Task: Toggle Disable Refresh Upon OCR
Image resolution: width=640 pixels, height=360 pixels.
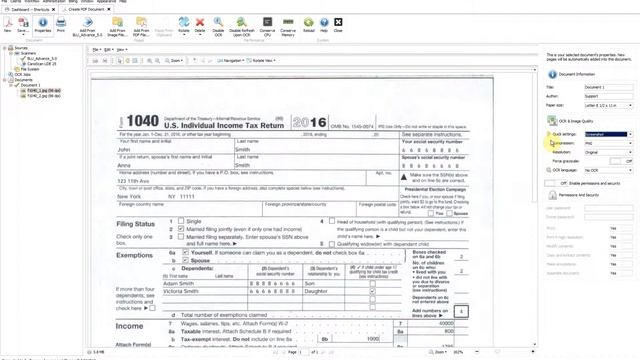Action: [242, 27]
